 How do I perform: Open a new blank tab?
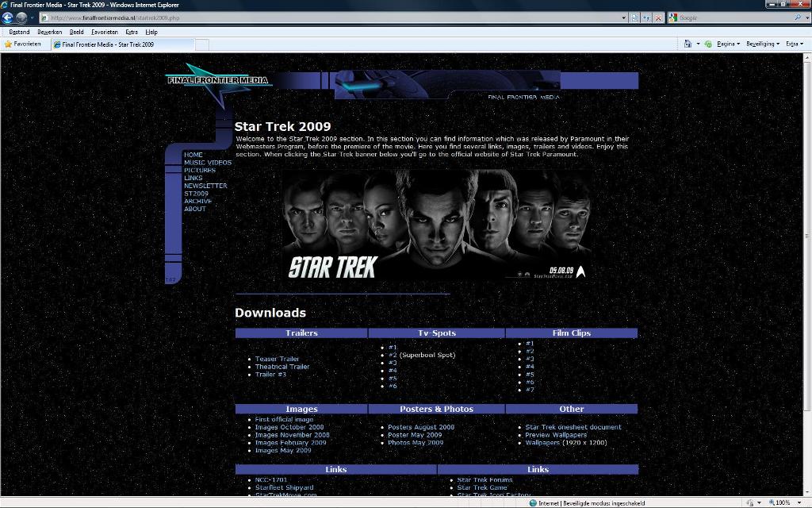coord(202,44)
